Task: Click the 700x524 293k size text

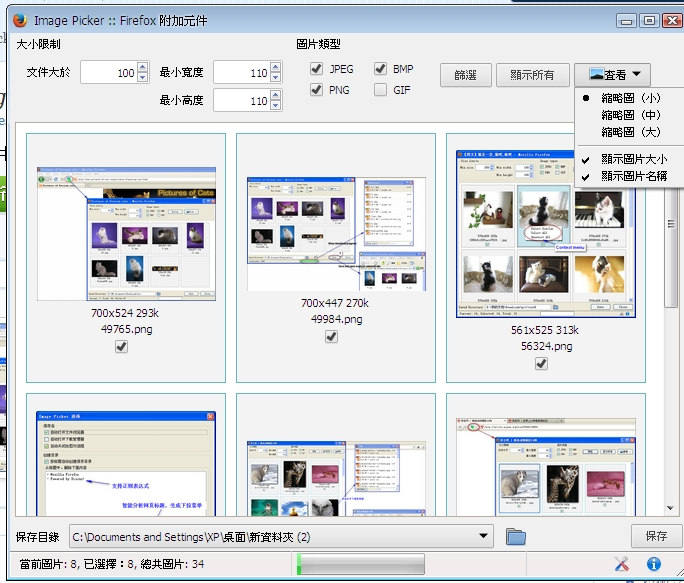Action: pyautogui.click(x=125, y=313)
